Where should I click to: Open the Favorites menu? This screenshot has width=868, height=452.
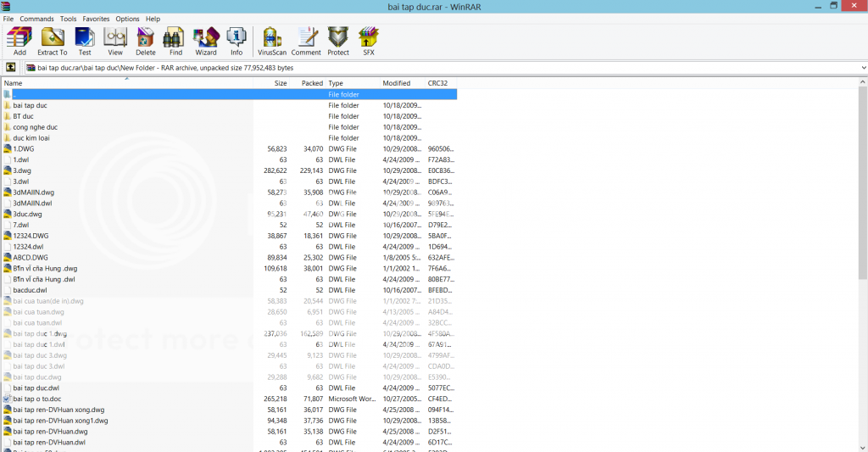(x=96, y=19)
